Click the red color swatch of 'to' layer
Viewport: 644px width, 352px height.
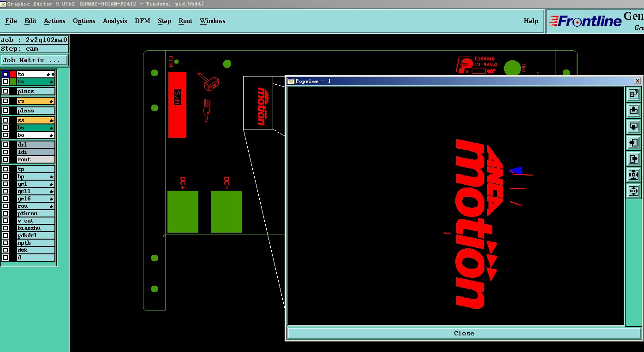[13, 74]
